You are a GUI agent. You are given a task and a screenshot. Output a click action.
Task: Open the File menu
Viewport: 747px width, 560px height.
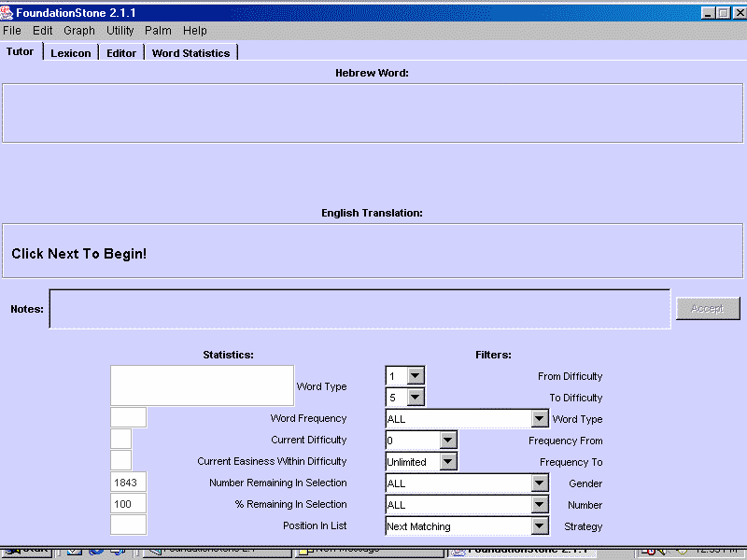[11, 31]
